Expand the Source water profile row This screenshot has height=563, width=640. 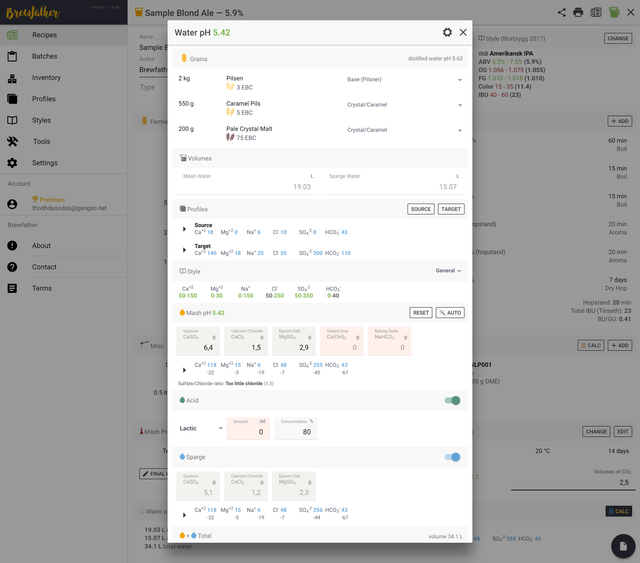pyautogui.click(x=184, y=229)
